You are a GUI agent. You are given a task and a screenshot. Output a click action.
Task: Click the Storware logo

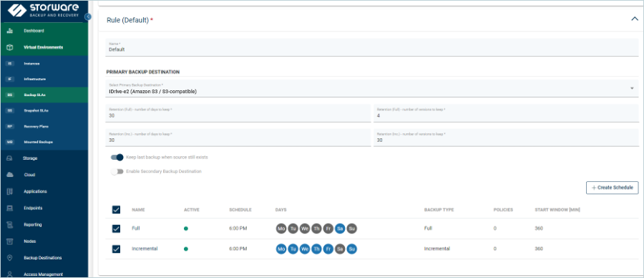pos(43,11)
